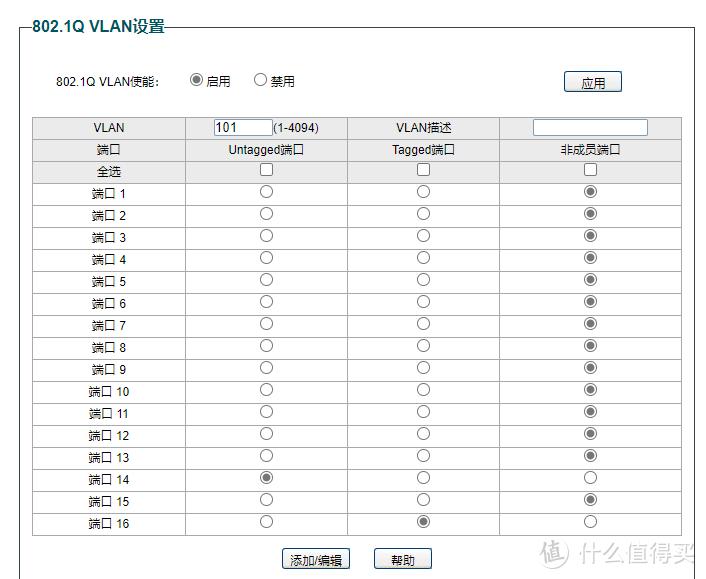Image resolution: width=706 pixels, height=579 pixels.
Task: Check 全选 box for Tagged端口 column
Action: [423, 170]
